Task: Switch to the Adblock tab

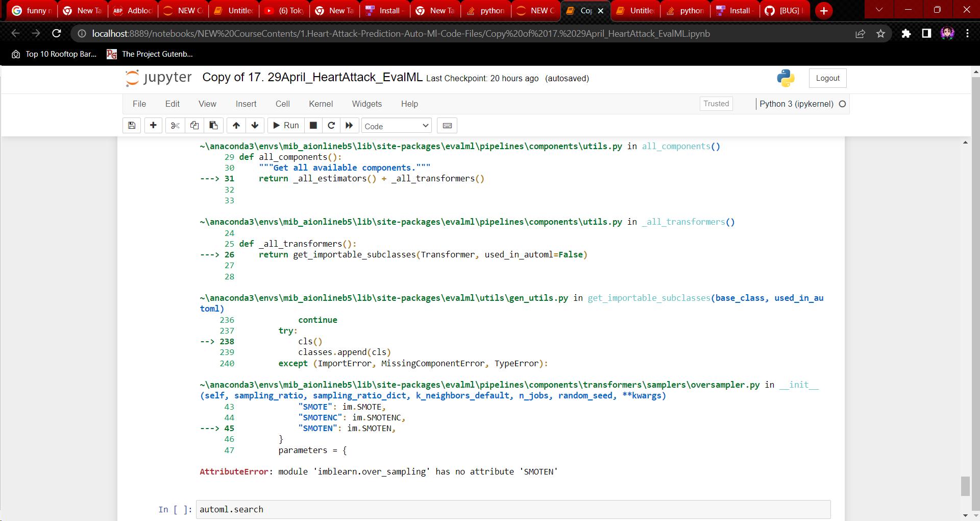Action: point(133,11)
